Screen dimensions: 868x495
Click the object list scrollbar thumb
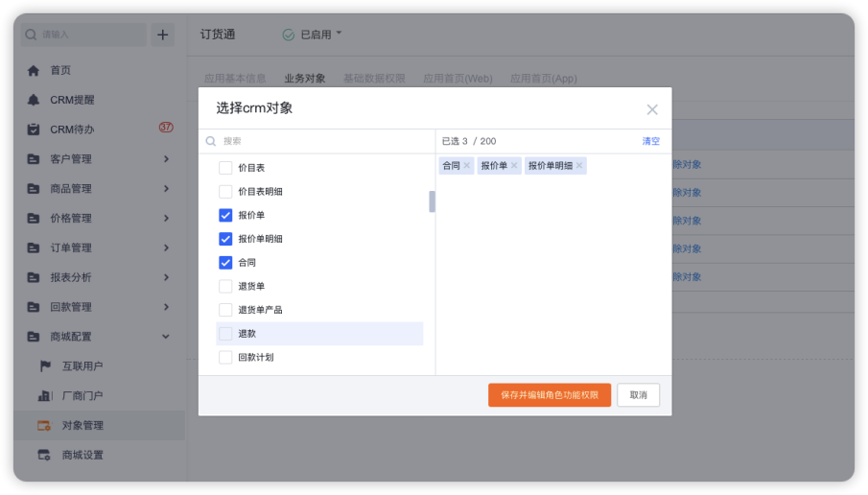pos(432,201)
